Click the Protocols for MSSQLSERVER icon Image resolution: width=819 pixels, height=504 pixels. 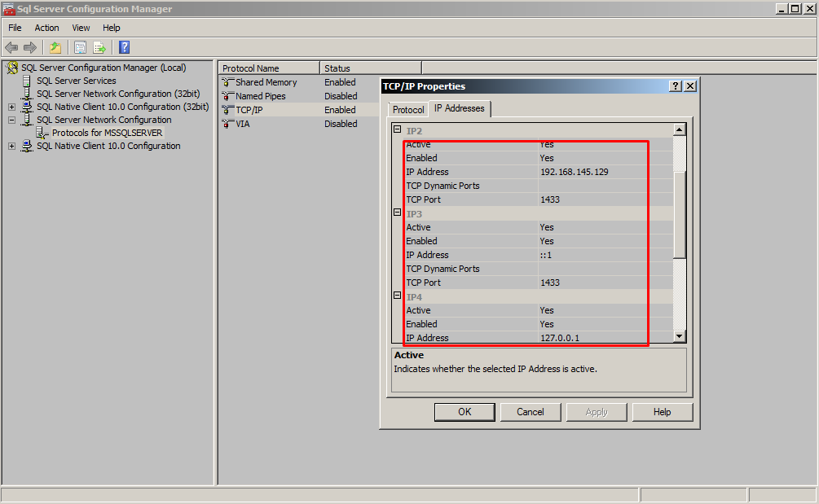click(x=42, y=133)
